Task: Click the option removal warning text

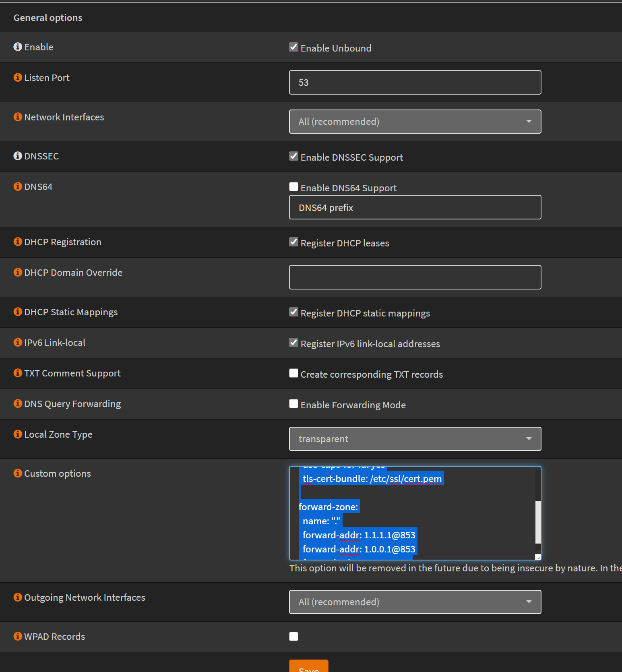Action: [x=455, y=568]
